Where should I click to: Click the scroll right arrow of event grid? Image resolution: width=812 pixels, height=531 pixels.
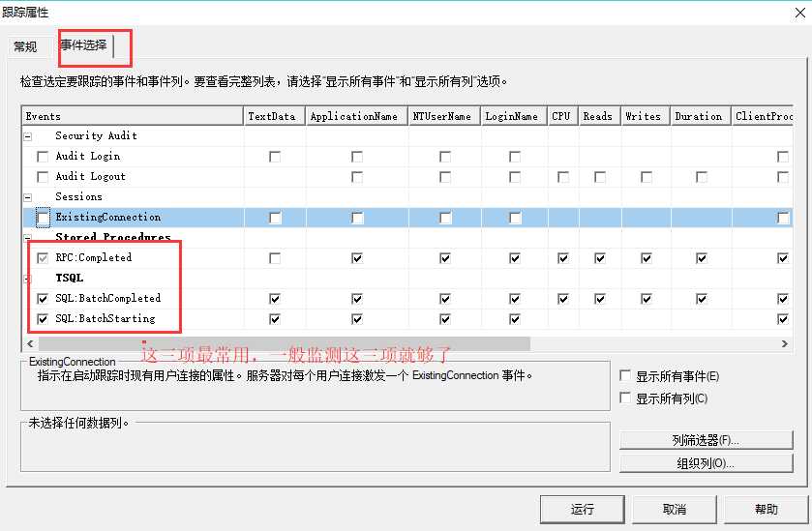click(785, 343)
